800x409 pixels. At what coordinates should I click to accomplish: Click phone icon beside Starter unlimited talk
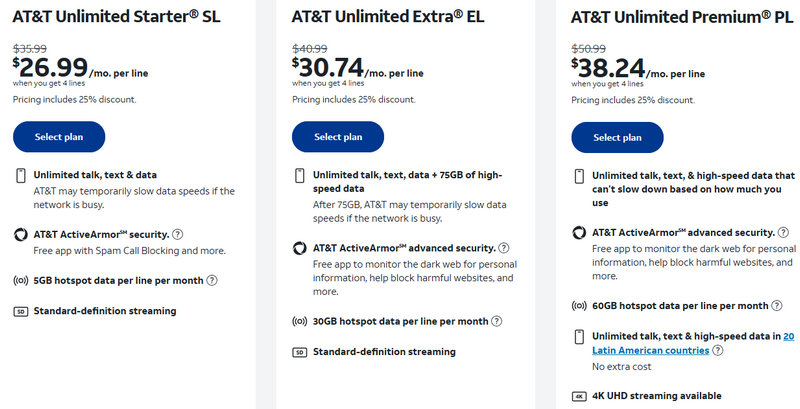19,176
